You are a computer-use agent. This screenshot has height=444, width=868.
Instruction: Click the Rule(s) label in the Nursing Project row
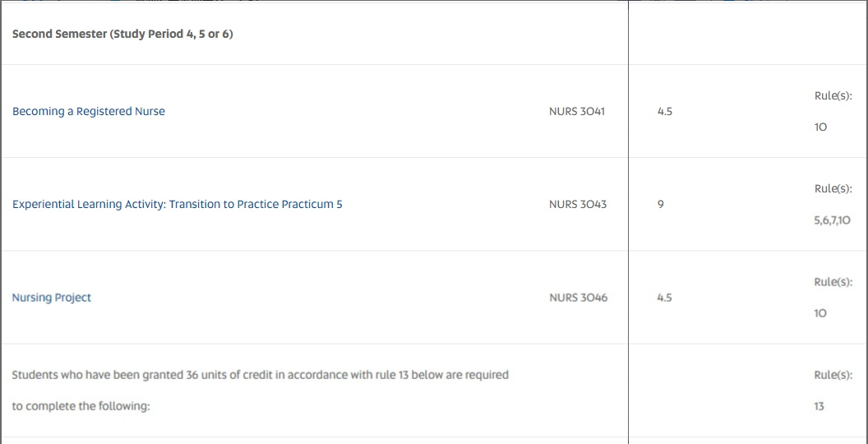pos(833,282)
